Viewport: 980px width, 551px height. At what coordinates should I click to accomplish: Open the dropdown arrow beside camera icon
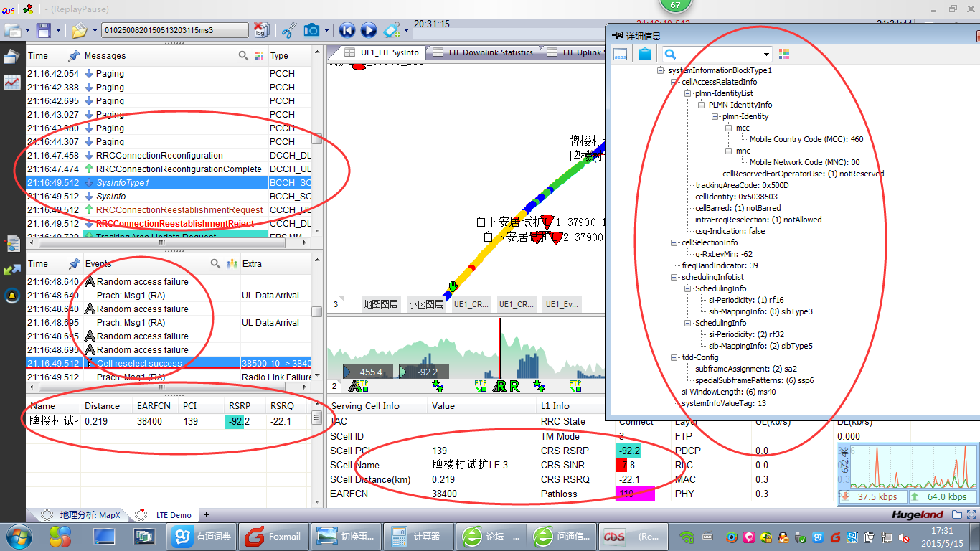327,31
